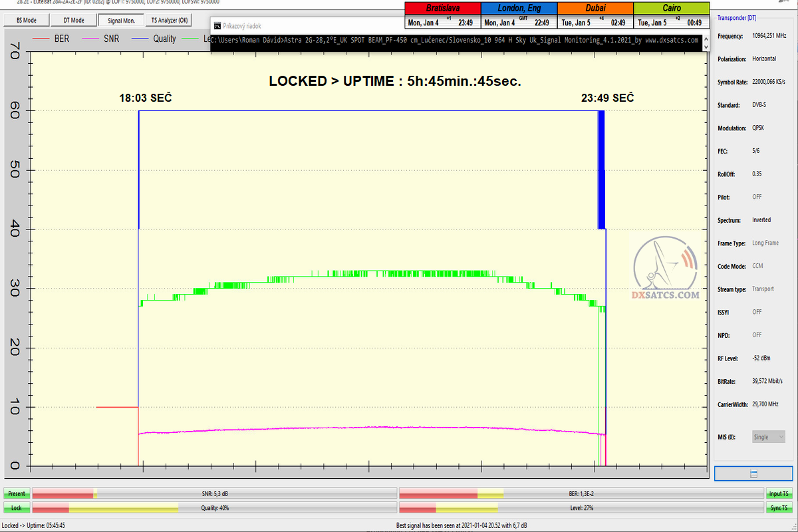Click the Bratislava world clock
Screen dimensions: 798x532
(443, 15)
